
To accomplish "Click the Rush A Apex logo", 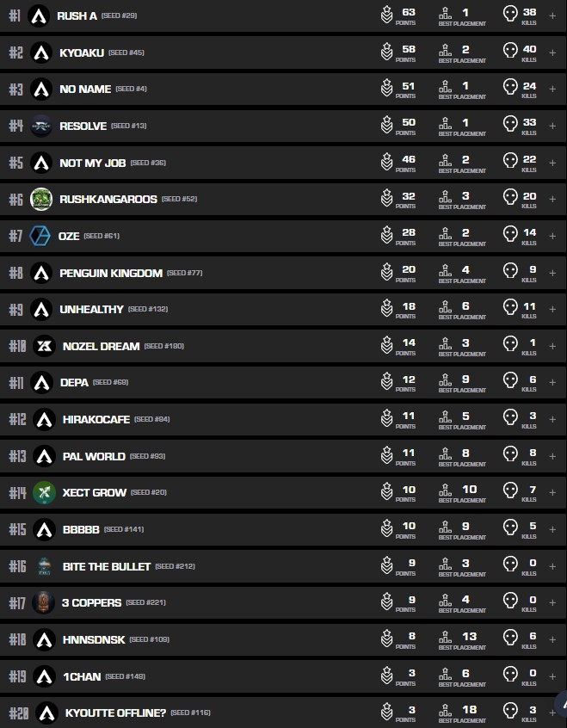I will click(39, 15).
